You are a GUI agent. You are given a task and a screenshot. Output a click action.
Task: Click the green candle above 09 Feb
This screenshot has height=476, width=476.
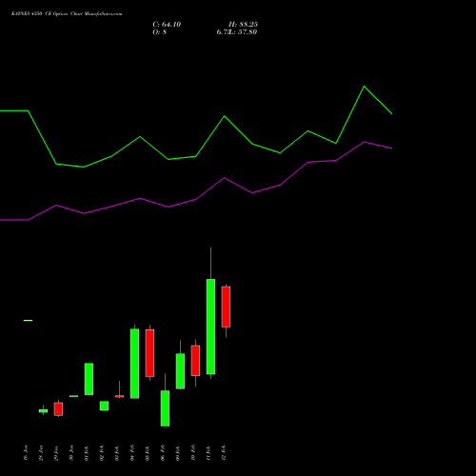point(180,371)
